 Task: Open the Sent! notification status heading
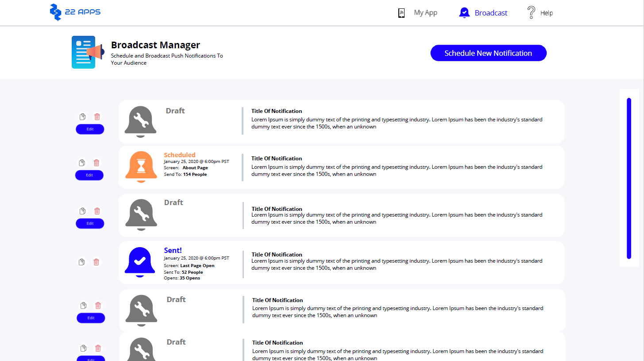(x=173, y=250)
